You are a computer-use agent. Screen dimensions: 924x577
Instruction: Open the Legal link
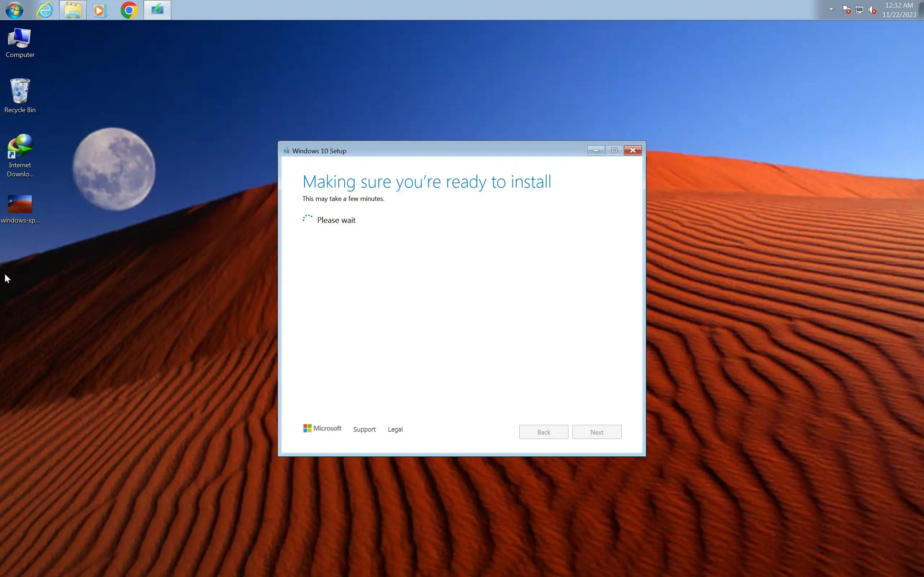[x=395, y=429]
